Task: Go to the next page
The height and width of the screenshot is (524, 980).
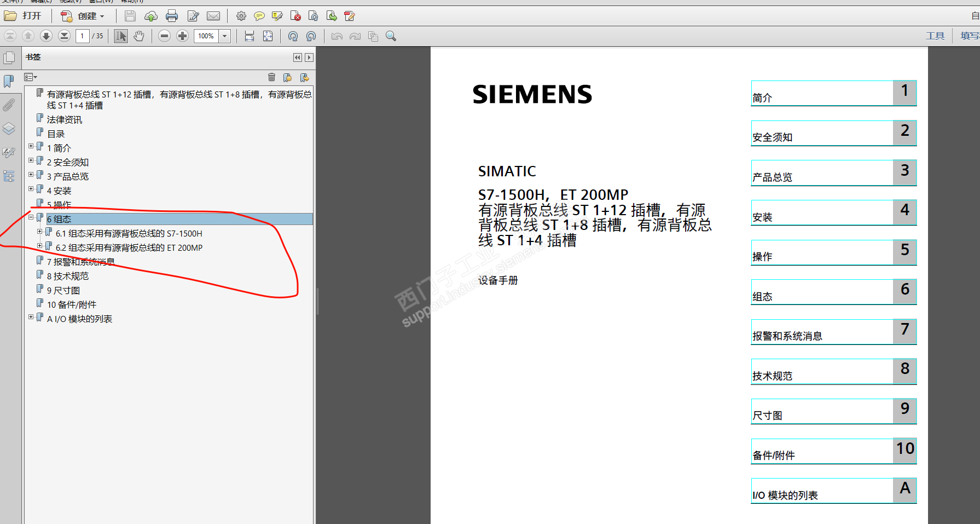Action: pos(46,36)
